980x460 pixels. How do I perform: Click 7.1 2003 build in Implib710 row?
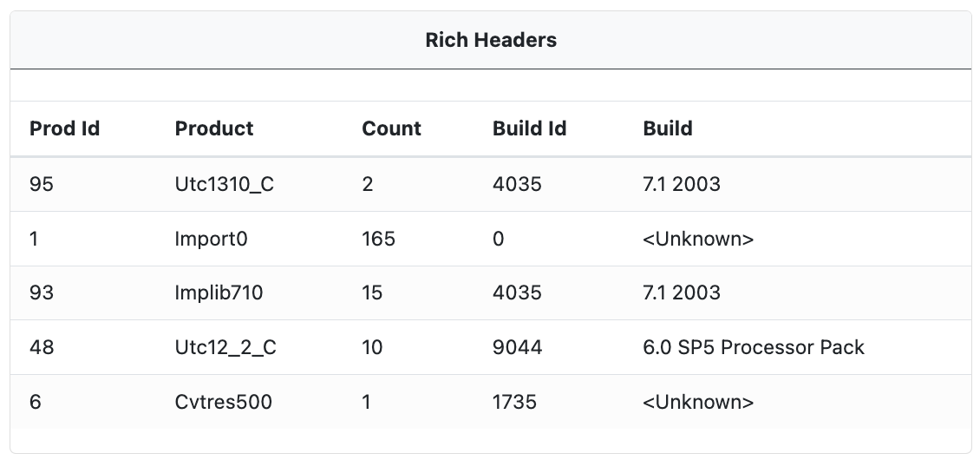click(x=682, y=292)
